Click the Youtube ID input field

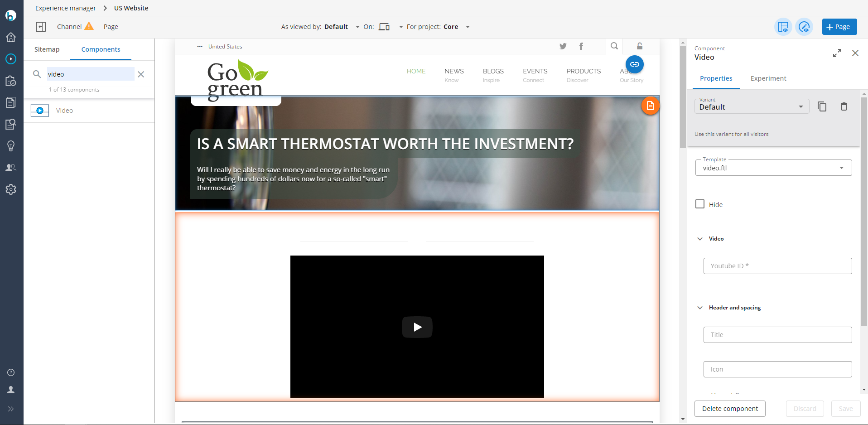pos(777,266)
